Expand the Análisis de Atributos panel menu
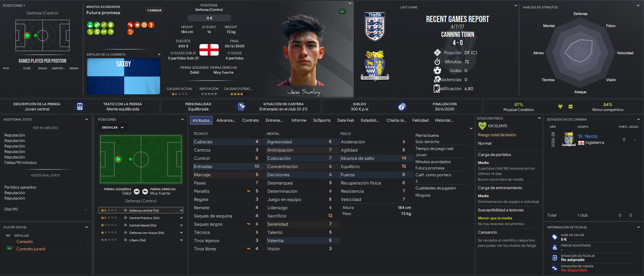 click(x=638, y=7)
